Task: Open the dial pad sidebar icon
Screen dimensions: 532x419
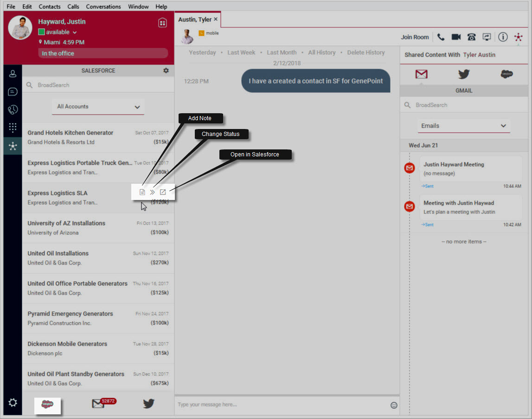Action: [13, 127]
